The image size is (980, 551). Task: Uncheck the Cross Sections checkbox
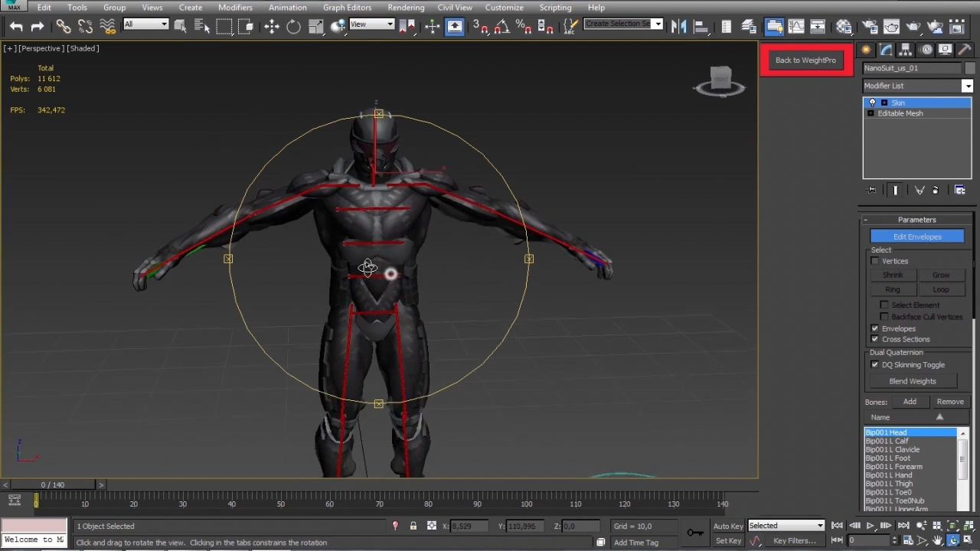874,339
